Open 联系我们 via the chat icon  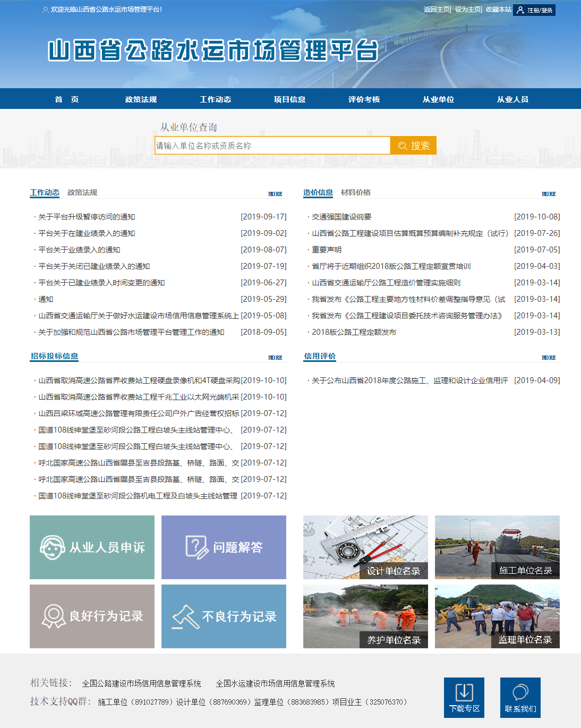pos(520,691)
